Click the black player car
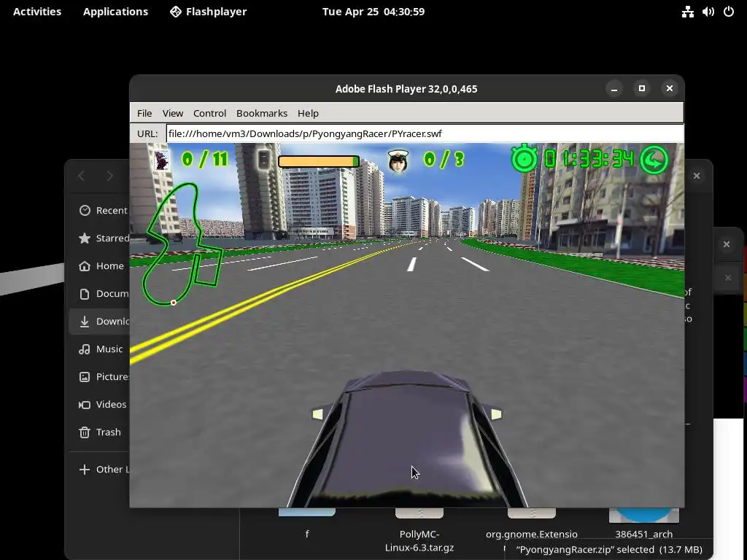 point(406,439)
